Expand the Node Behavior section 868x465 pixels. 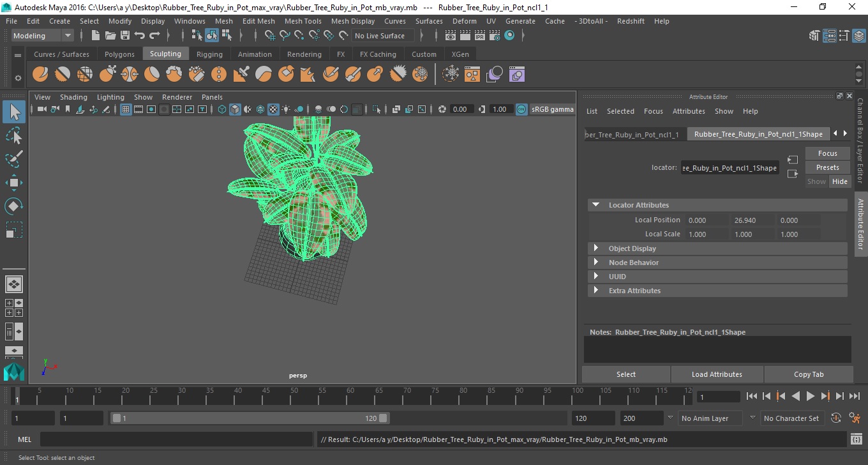pyautogui.click(x=595, y=262)
